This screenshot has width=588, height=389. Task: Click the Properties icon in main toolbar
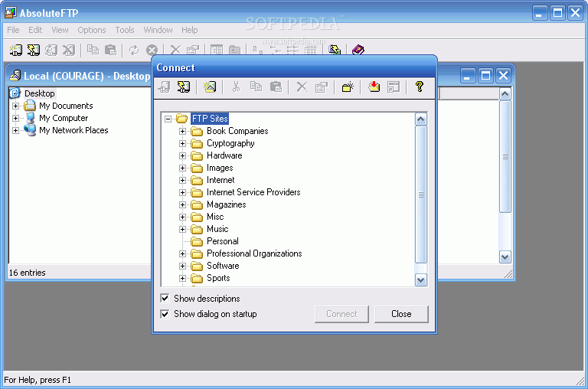193,50
